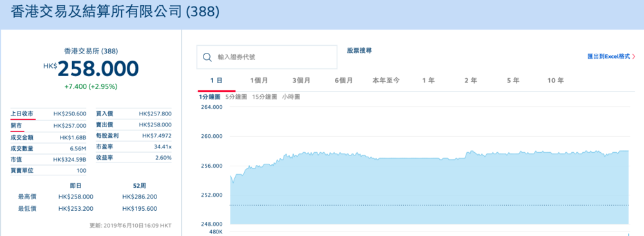Image resolution: width=644 pixels, height=236 pixels.
Task: Click the 6.56M volume value
Action: [78, 148]
